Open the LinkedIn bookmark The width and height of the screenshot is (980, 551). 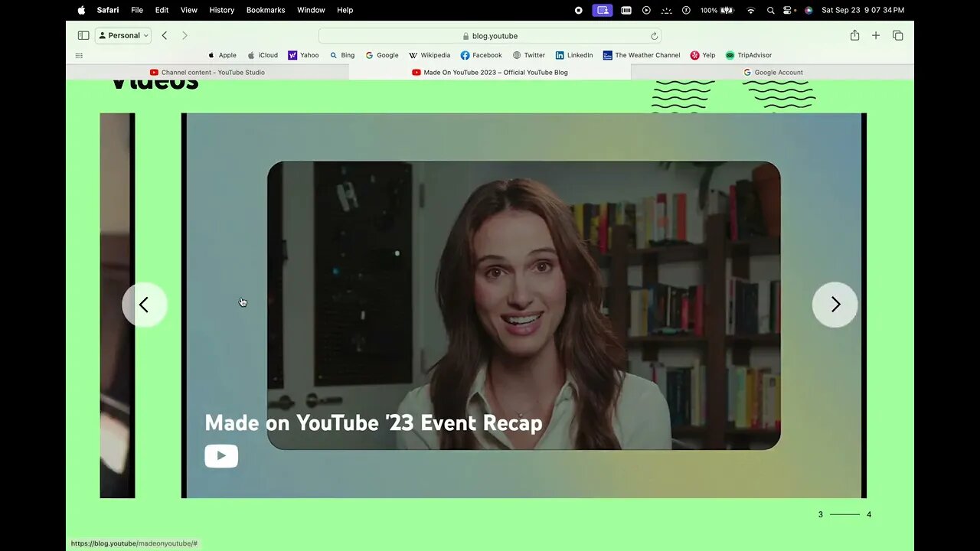(574, 55)
